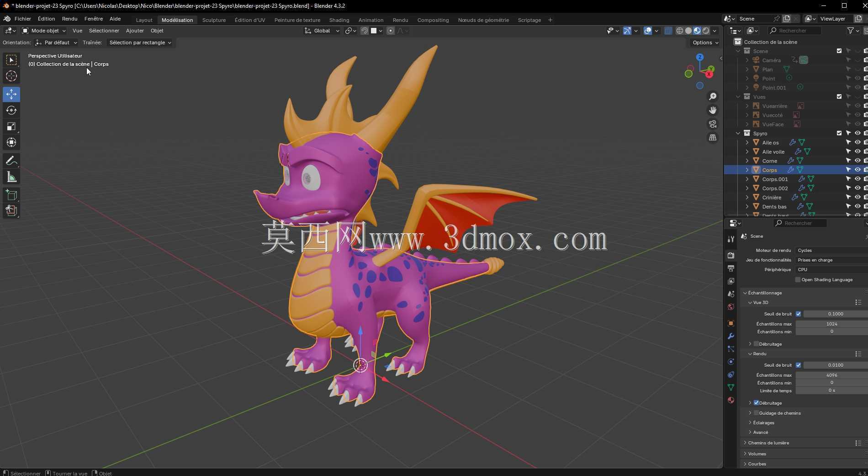
Task: Select the Scale tool
Action: point(11,126)
